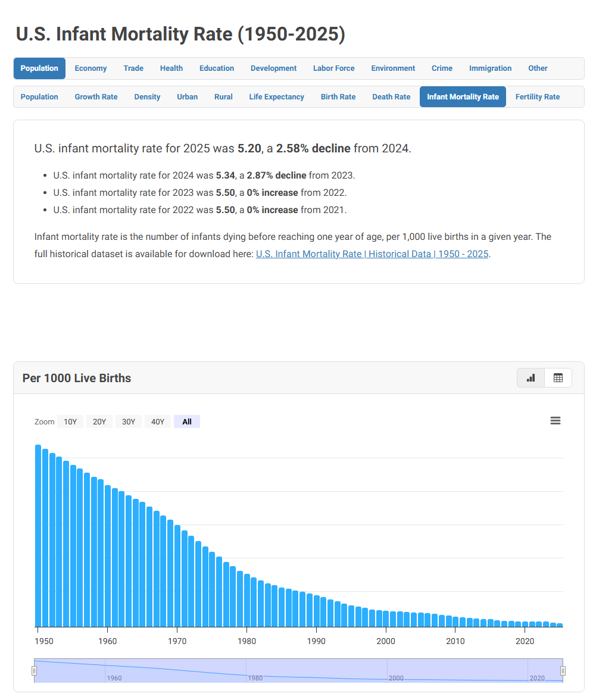Go to the Crime tab
593x700 pixels.
click(442, 68)
